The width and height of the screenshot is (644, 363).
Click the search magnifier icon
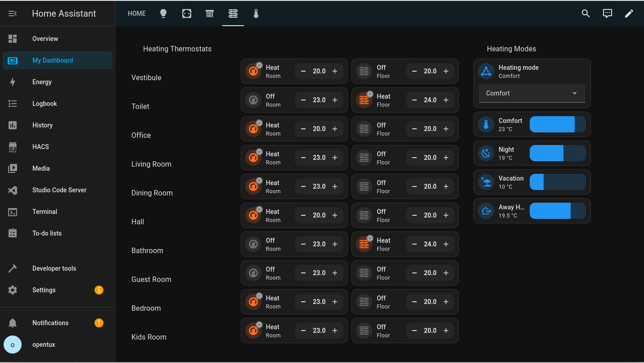coord(585,14)
